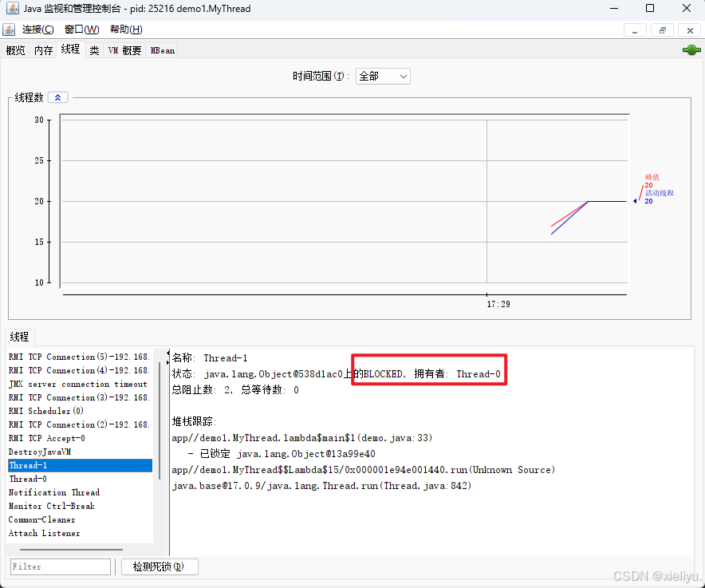Screen dimensions: 705x588
Task: Click the 活动线程 legend label
Action: 660,193
